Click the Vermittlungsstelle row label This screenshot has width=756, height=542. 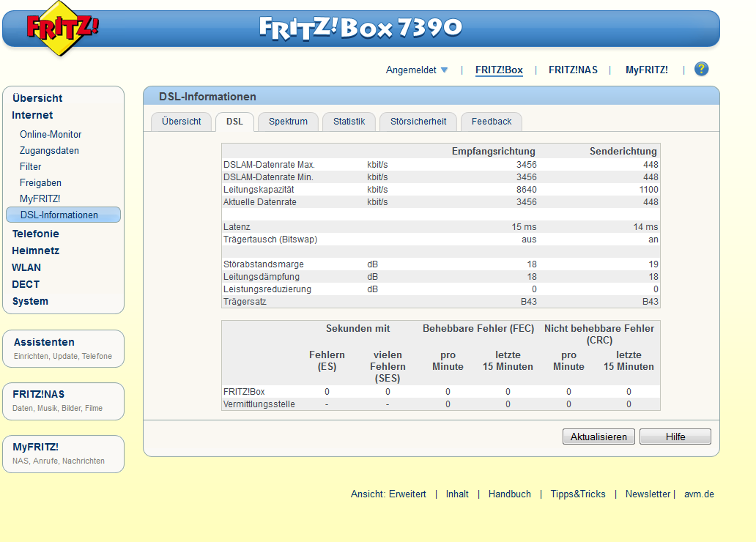point(259,404)
